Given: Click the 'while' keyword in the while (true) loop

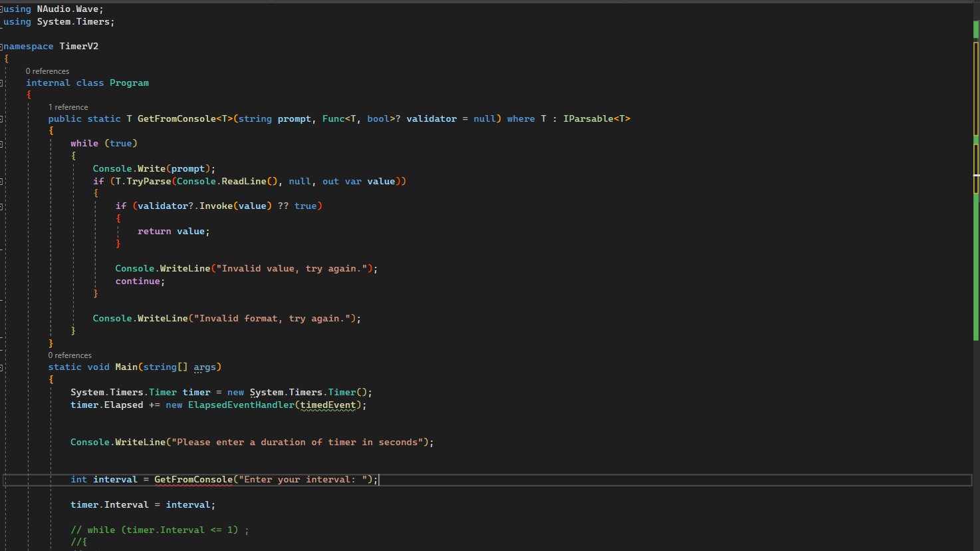Looking at the screenshot, I should [84, 144].
